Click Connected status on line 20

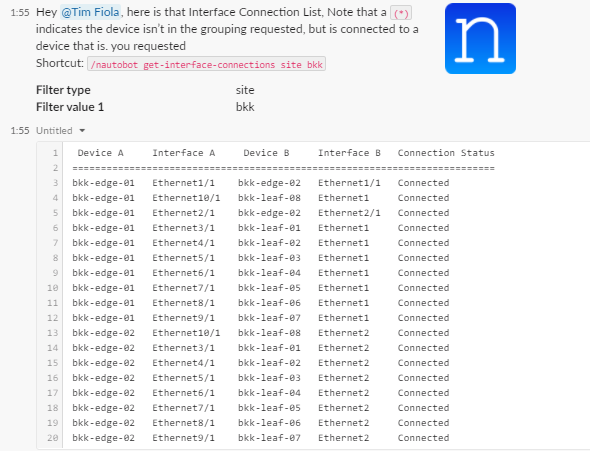(423, 438)
